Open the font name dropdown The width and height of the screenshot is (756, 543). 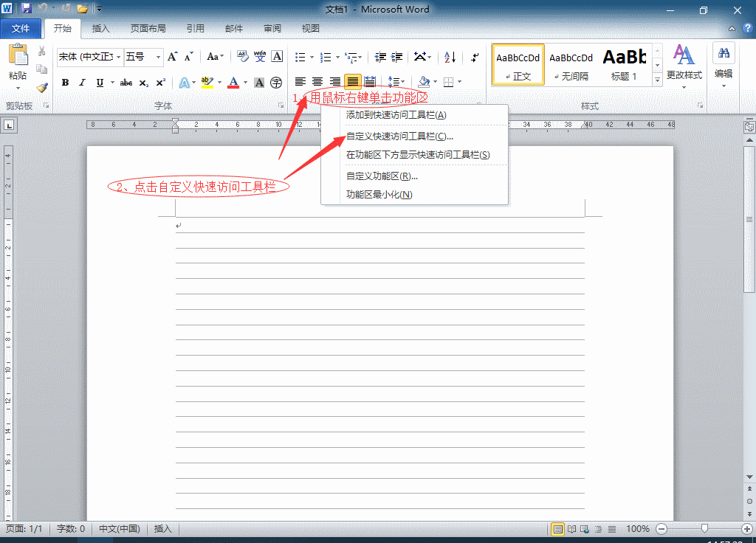(x=118, y=58)
